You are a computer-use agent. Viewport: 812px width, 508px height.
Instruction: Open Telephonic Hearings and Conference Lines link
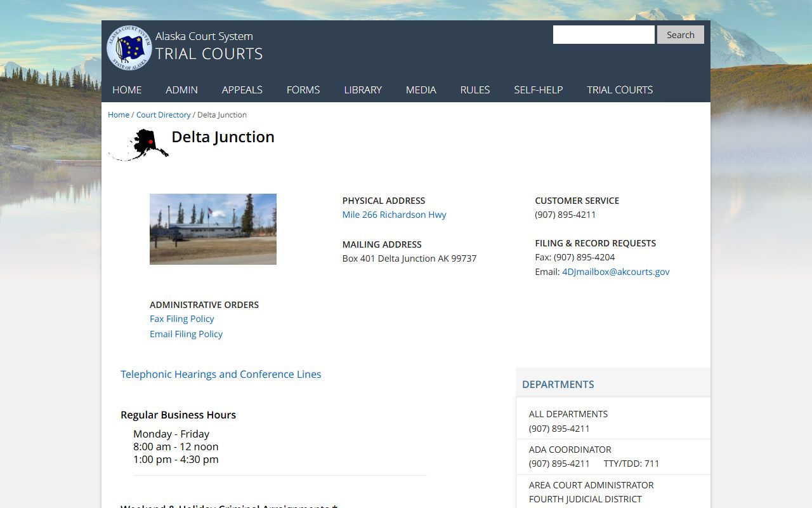pyautogui.click(x=221, y=374)
